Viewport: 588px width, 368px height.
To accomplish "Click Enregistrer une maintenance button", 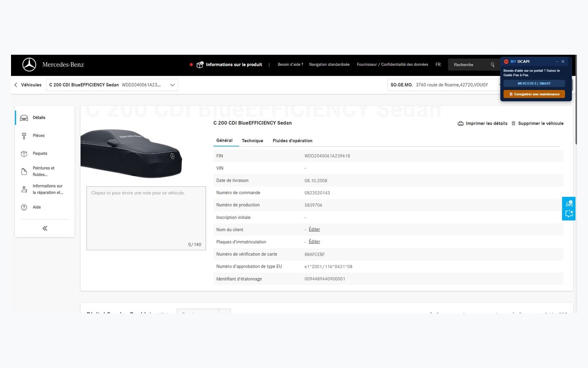I will (534, 94).
